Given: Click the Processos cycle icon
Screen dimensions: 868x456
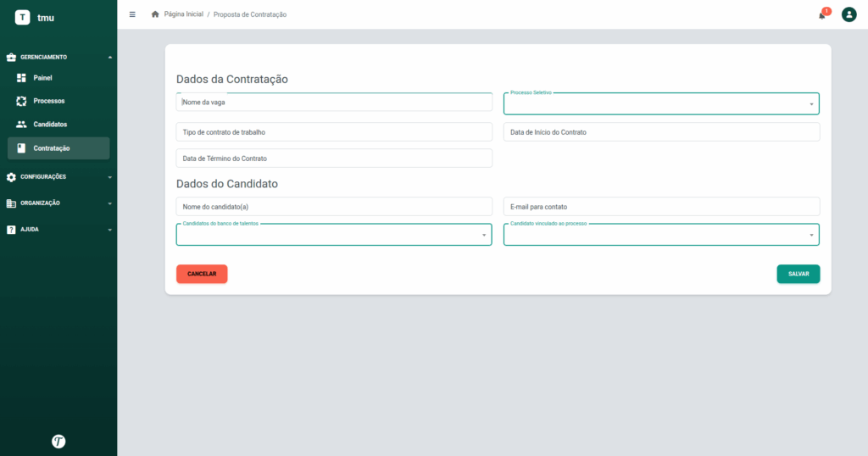Looking at the screenshot, I should click(x=21, y=101).
